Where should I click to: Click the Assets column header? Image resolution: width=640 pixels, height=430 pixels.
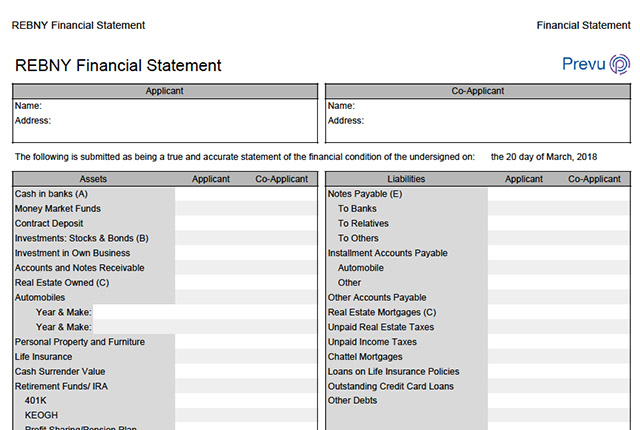(x=93, y=179)
